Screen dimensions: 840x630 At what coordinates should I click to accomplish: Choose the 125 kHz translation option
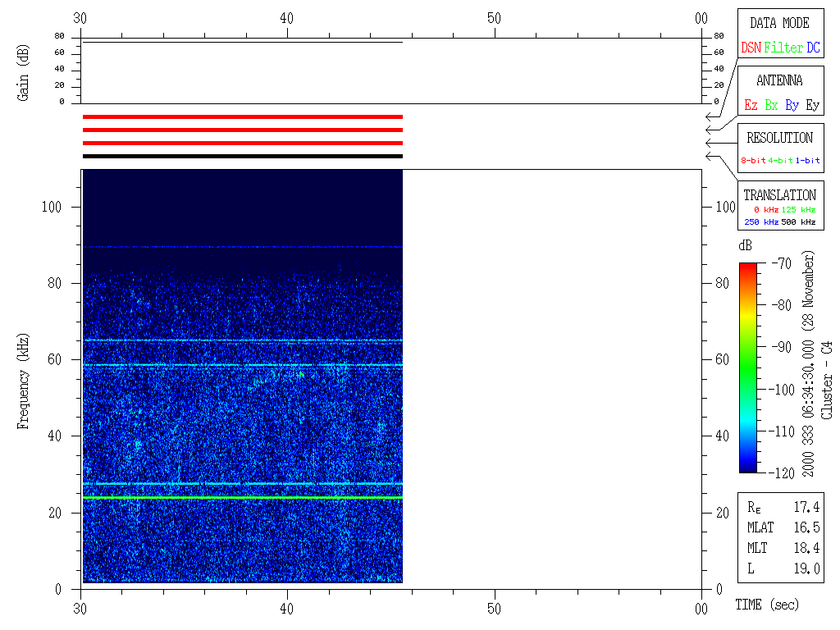[x=798, y=210]
